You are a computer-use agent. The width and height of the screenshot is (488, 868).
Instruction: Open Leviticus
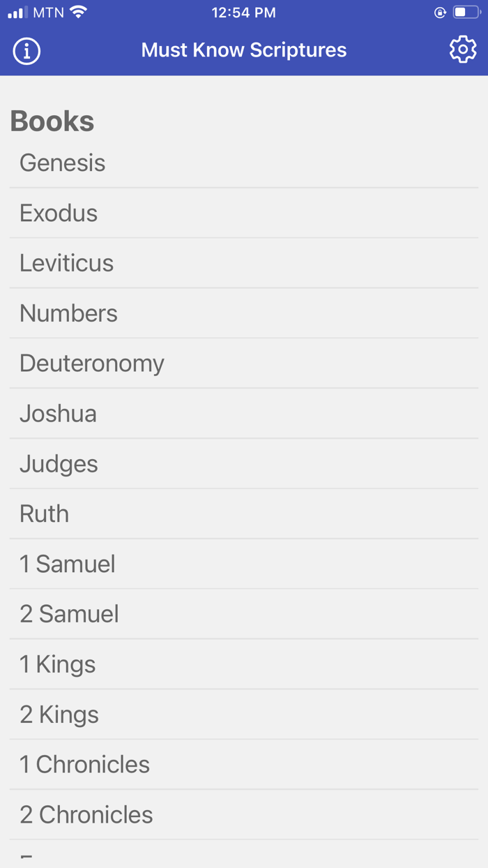click(x=66, y=263)
